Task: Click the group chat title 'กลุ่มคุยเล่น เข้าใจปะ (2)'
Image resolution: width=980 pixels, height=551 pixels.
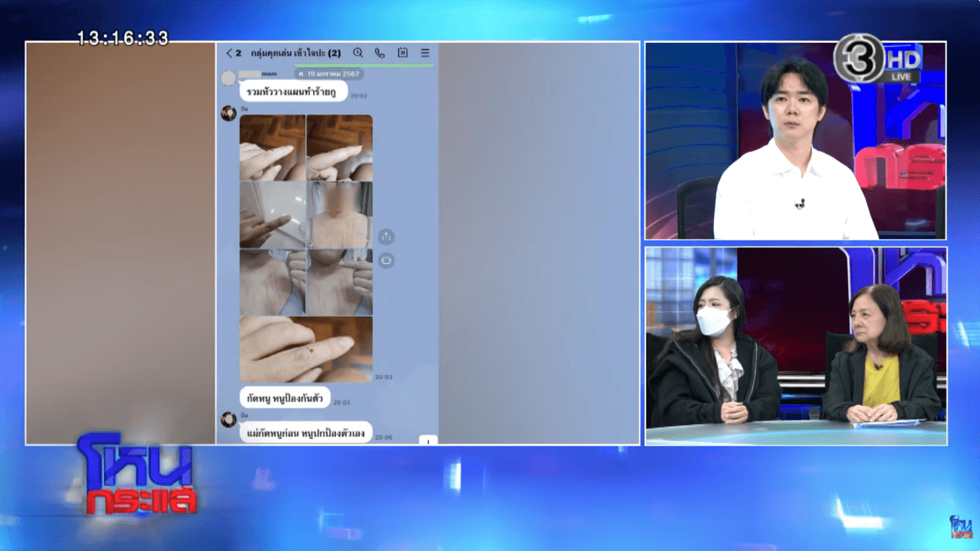Action: 296,54
